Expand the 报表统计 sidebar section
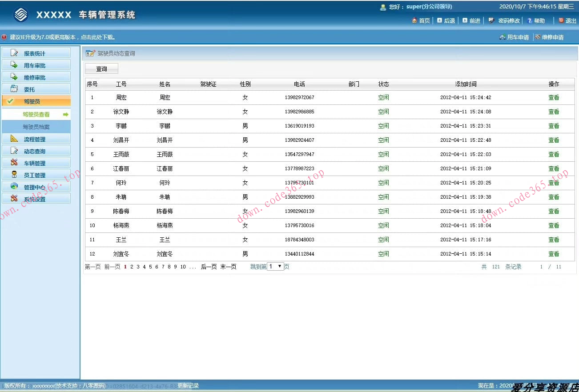The width and height of the screenshot is (579, 392). [x=36, y=53]
